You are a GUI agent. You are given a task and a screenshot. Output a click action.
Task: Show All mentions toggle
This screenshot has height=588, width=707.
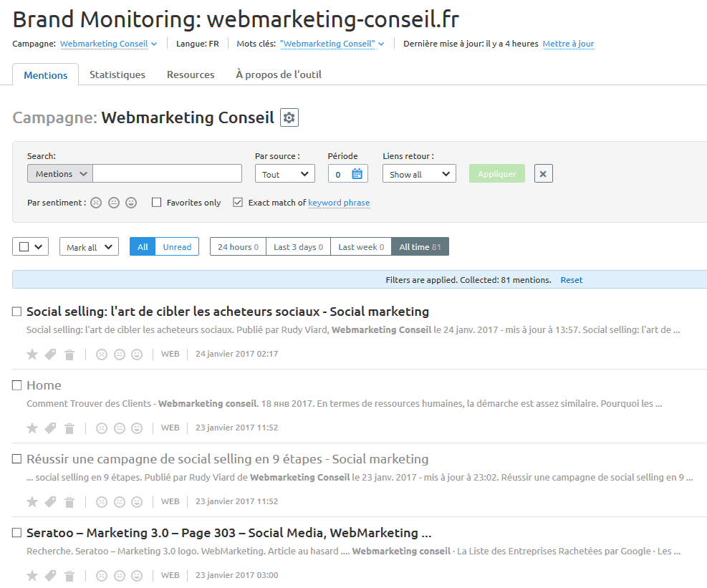click(143, 246)
